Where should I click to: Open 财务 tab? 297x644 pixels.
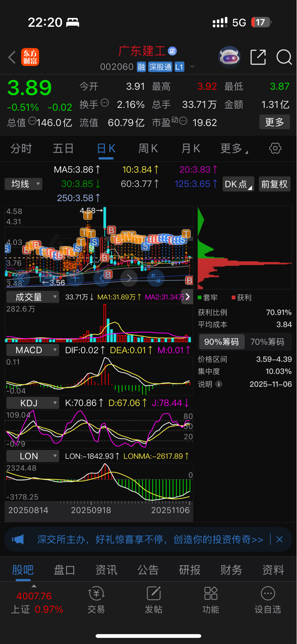pyautogui.click(x=231, y=570)
